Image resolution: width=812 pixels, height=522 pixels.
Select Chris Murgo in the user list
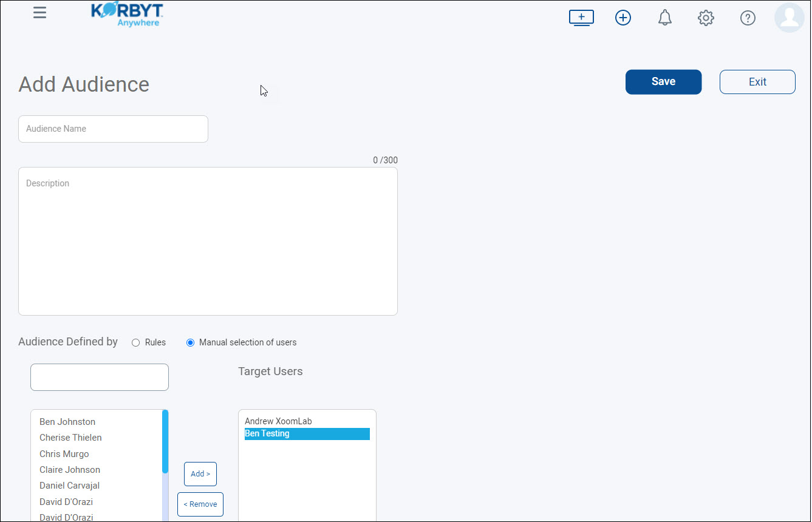pos(64,454)
